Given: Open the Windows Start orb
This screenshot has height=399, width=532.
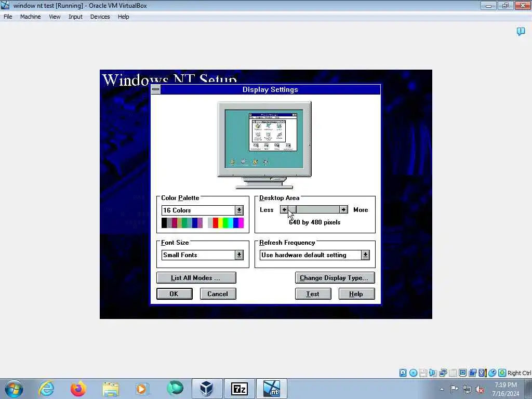Looking at the screenshot, I should point(14,389).
